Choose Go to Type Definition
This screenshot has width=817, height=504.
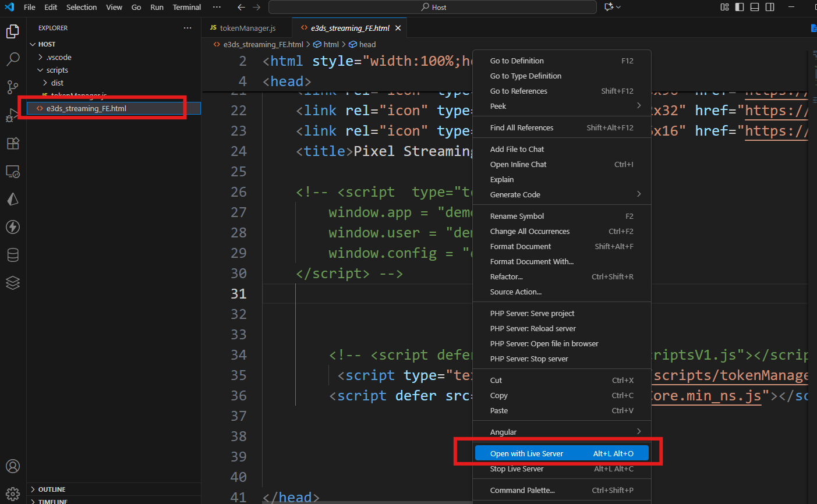(x=561, y=76)
